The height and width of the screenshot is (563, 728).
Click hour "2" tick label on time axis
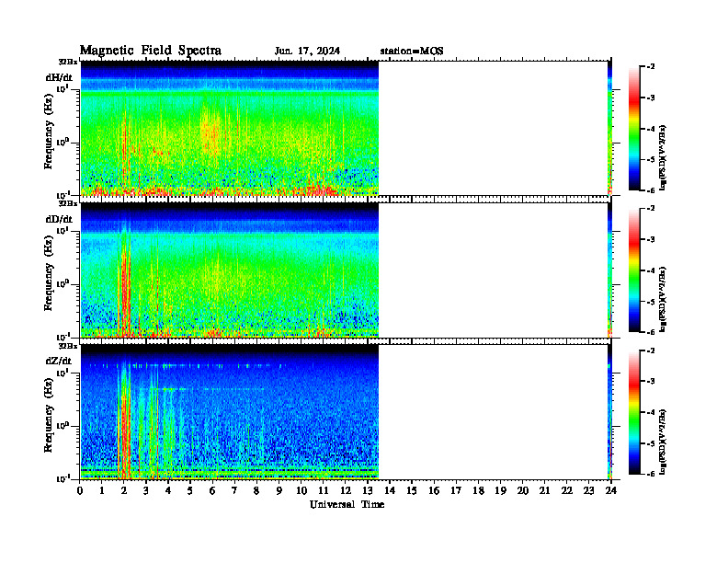(124, 490)
